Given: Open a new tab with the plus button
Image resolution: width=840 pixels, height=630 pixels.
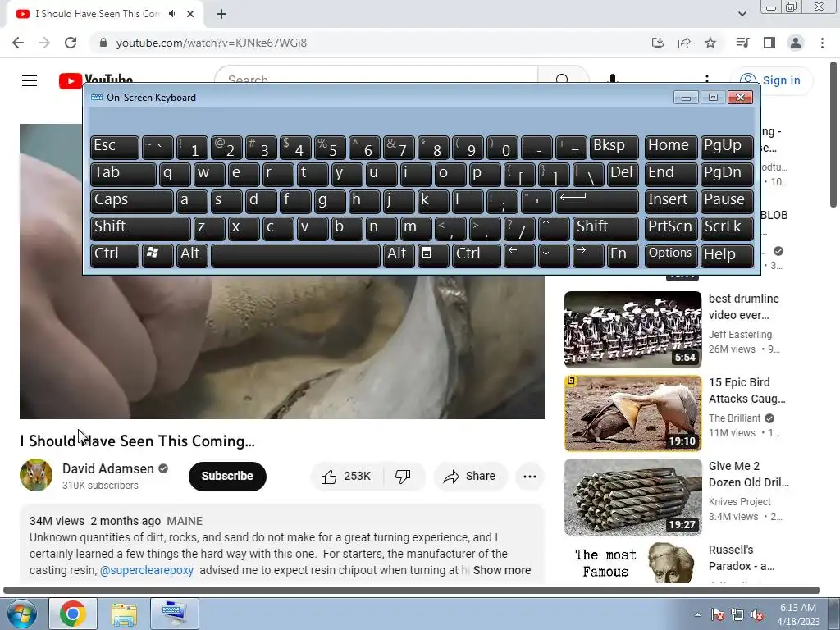Looking at the screenshot, I should point(221,14).
